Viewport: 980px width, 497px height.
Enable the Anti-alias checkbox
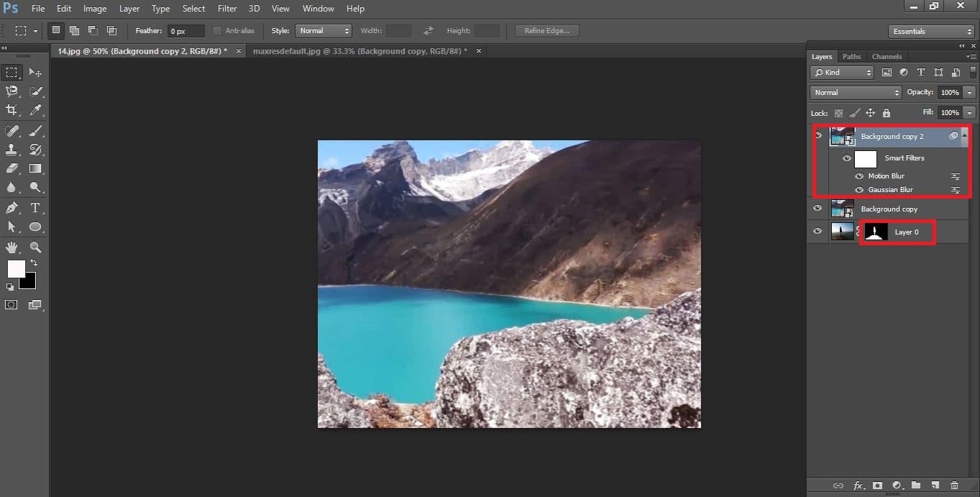[x=217, y=30]
